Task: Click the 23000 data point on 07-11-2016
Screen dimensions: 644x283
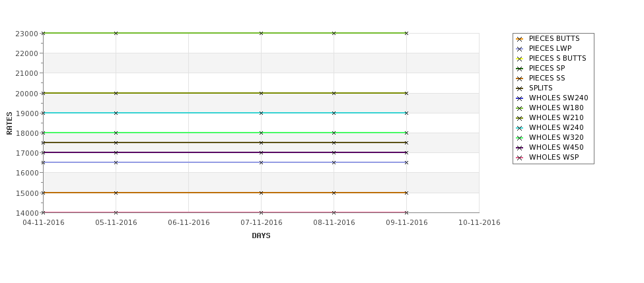Action: click(x=261, y=33)
